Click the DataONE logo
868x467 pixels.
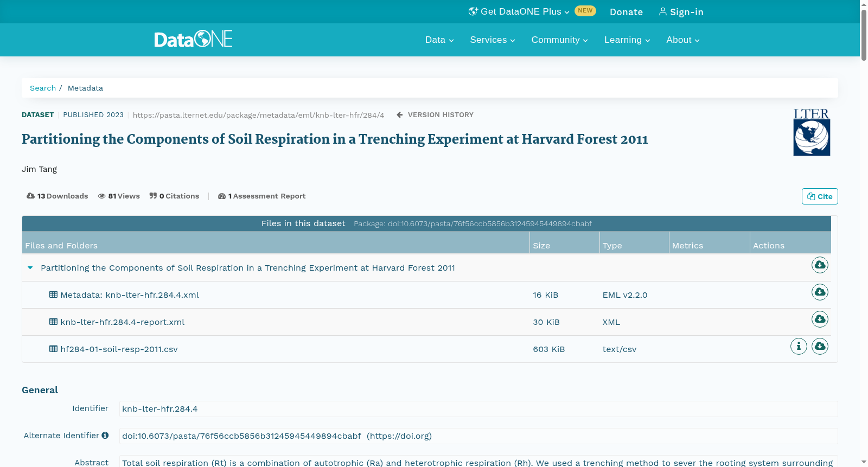pyautogui.click(x=193, y=39)
